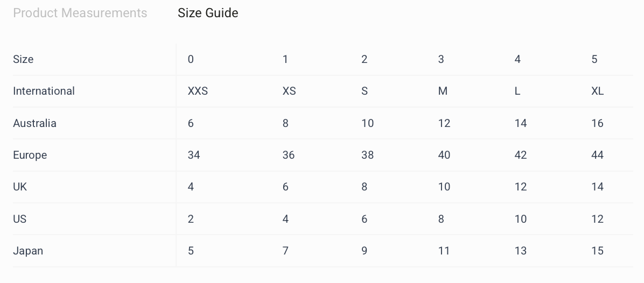
Task: Click the International row label
Action: (x=44, y=91)
